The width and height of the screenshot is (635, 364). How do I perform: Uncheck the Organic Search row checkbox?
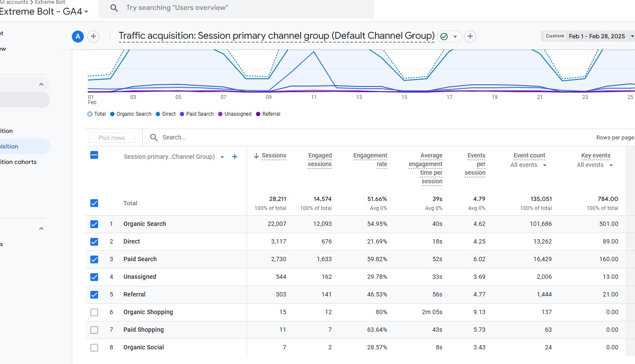tap(94, 224)
